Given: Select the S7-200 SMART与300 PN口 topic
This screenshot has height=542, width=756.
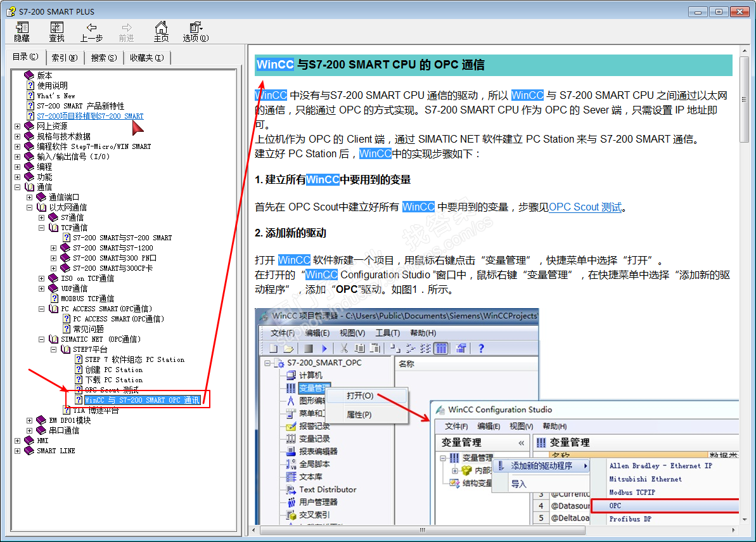Looking at the screenshot, I should 114,258.
